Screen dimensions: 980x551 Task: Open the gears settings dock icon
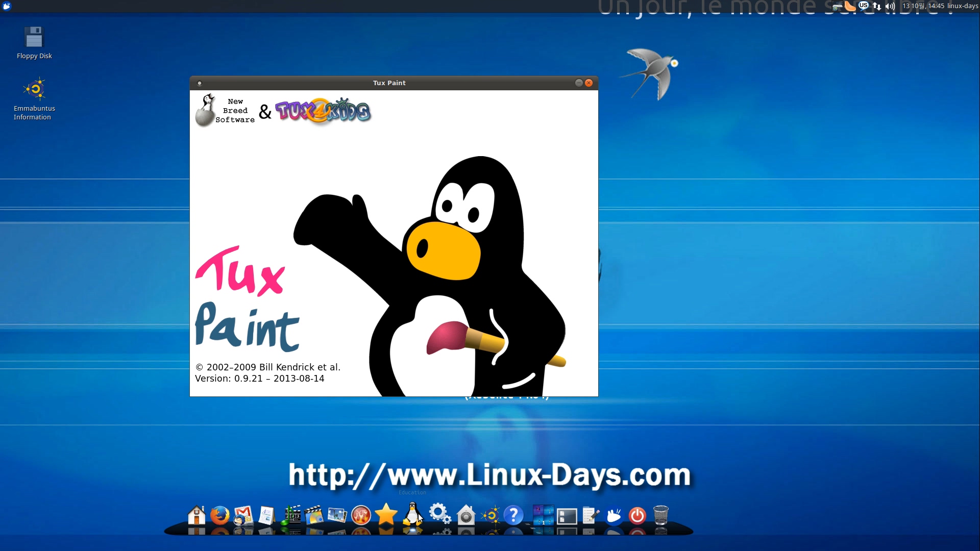pos(439,514)
